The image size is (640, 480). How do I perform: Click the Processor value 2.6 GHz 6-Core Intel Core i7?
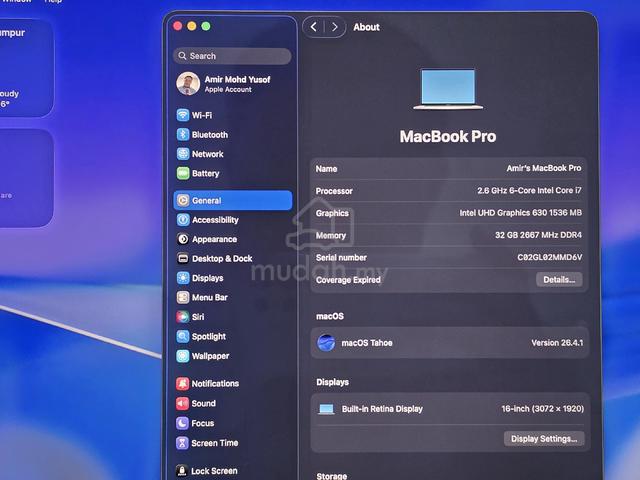point(529,190)
